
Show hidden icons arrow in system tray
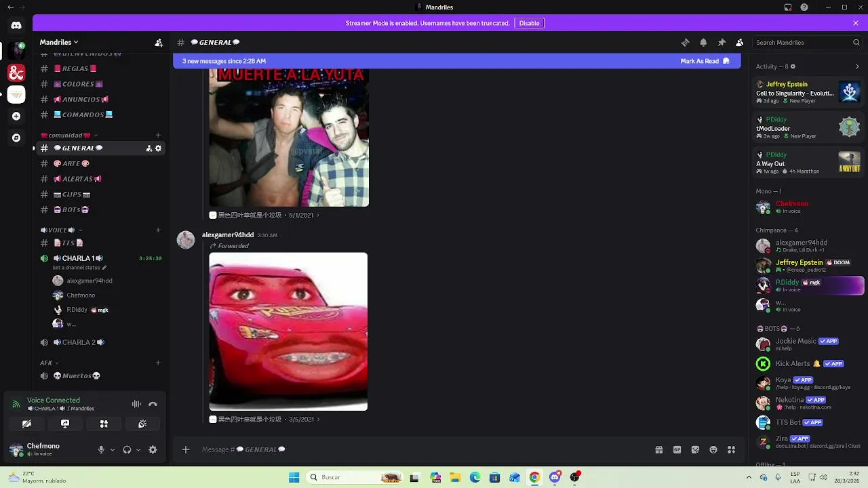[749, 477]
